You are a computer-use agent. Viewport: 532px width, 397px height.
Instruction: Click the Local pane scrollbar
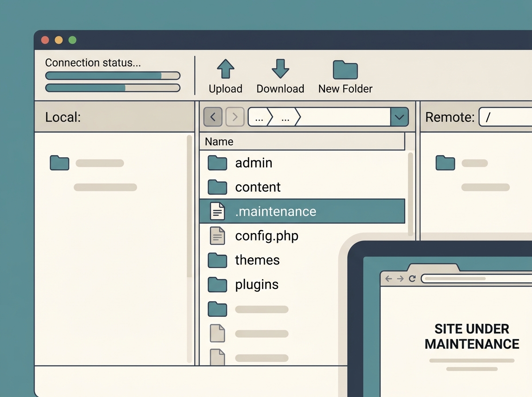[x=189, y=206]
